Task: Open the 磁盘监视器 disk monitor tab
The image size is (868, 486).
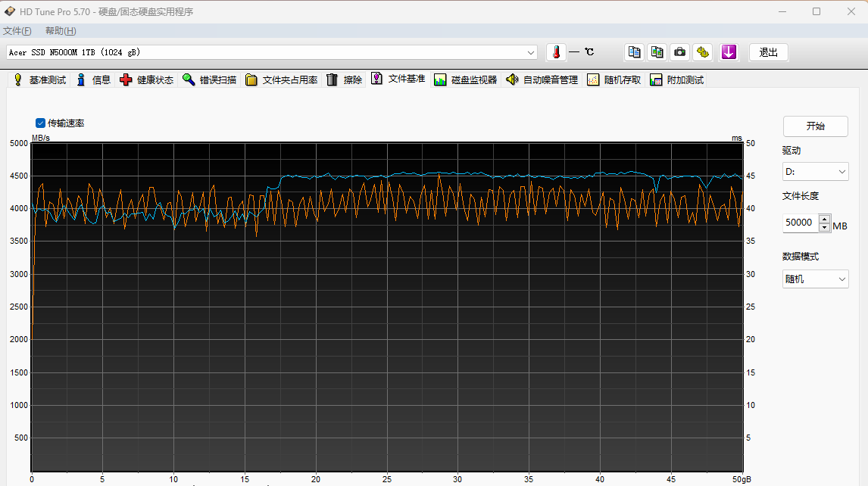Action: pos(465,80)
